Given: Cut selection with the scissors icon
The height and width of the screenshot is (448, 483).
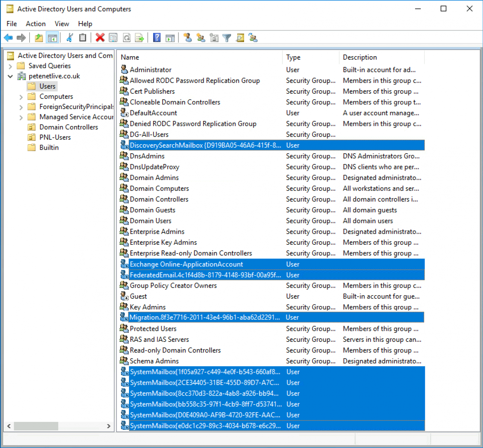Looking at the screenshot, I should pyautogui.click(x=69, y=38).
